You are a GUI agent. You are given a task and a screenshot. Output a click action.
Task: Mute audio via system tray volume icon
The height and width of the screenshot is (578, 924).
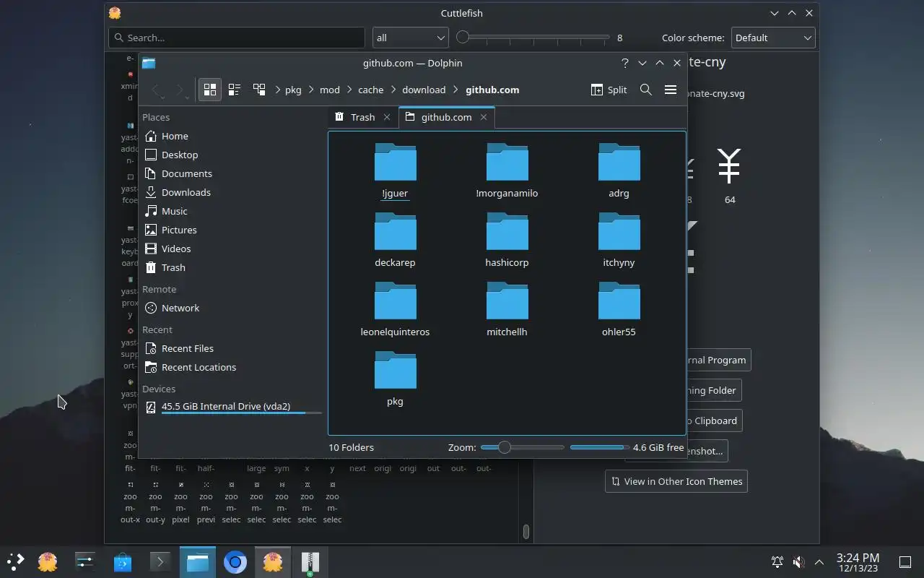tap(798, 562)
